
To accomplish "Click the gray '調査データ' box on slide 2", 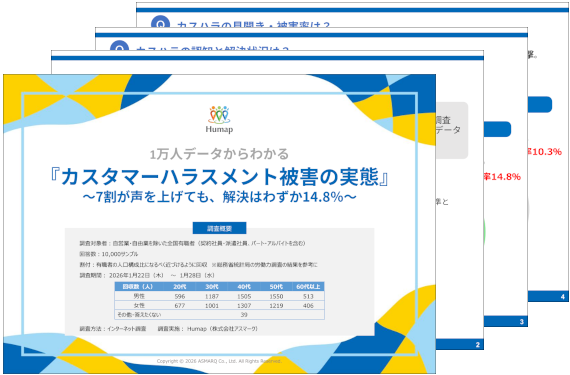I will click(452, 130).
